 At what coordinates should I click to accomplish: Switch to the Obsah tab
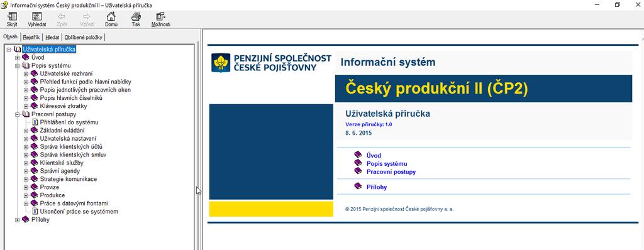pos(10,36)
